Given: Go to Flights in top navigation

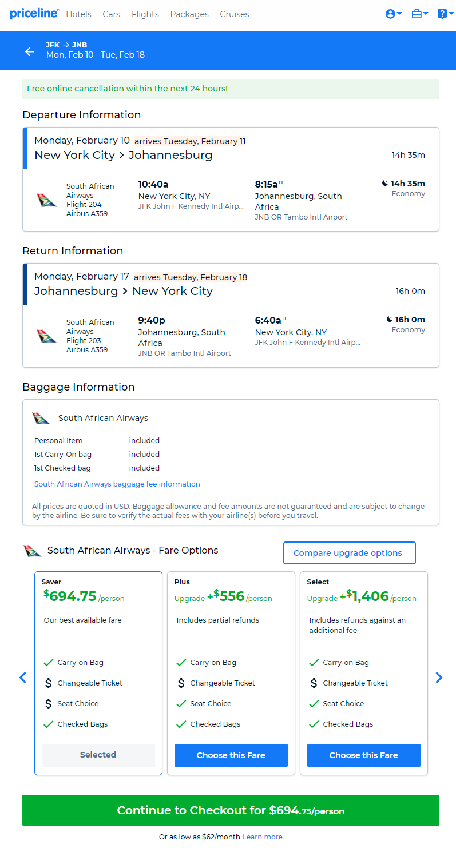Looking at the screenshot, I should pyautogui.click(x=145, y=14).
